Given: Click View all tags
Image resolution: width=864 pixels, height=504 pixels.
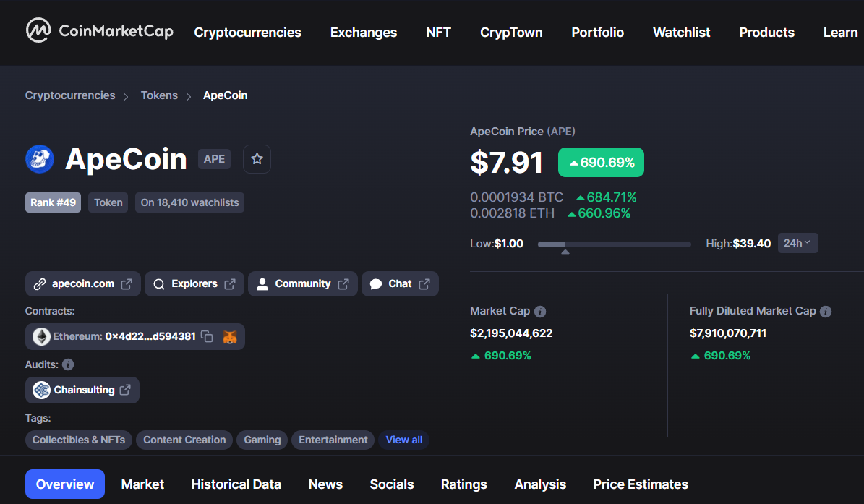Looking at the screenshot, I should (404, 440).
